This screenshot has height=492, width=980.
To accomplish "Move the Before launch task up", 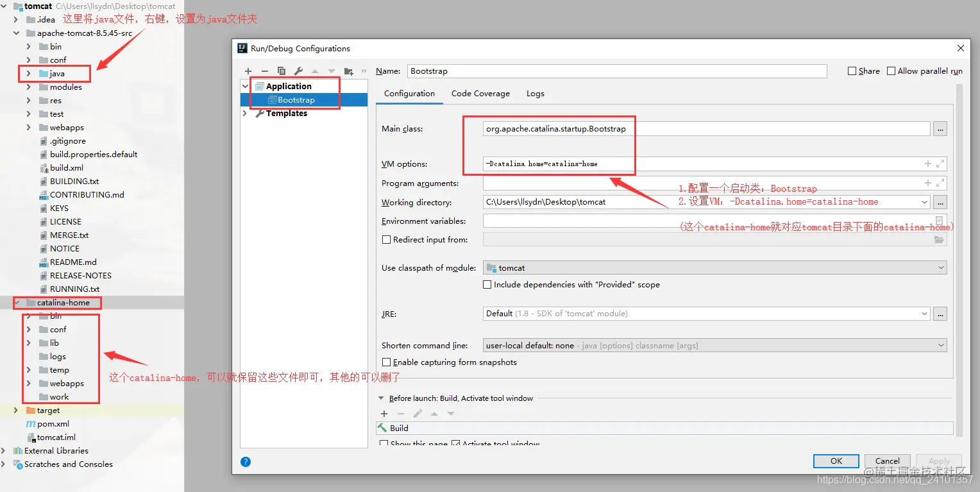I will pos(434,414).
